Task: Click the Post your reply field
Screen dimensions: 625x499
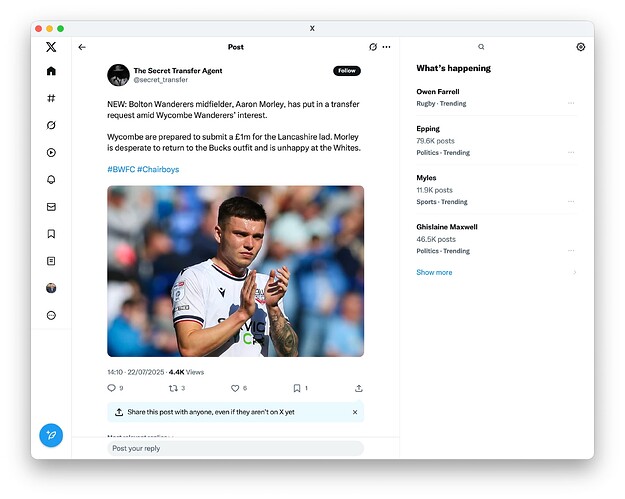Action: (x=235, y=448)
